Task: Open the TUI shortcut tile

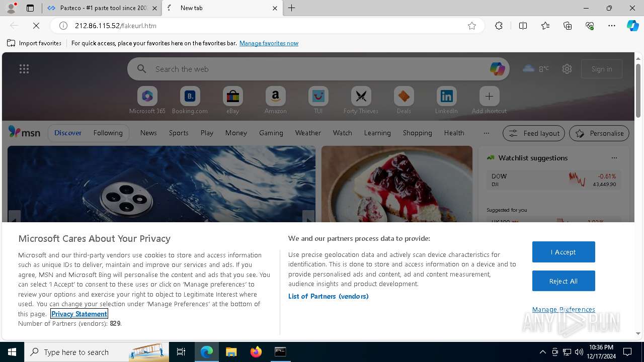Action: coord(318,101)
